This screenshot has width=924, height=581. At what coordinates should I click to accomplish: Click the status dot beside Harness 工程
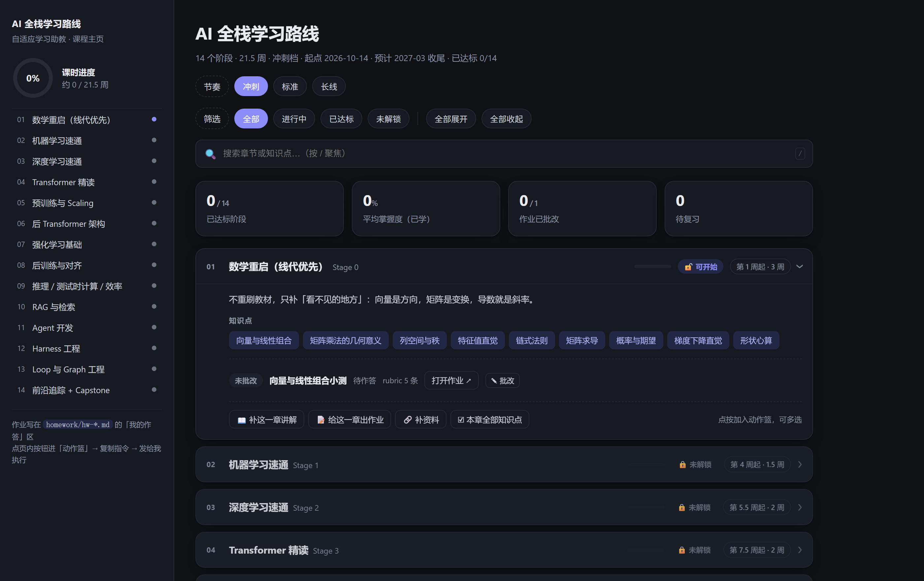tap(154, 348)
